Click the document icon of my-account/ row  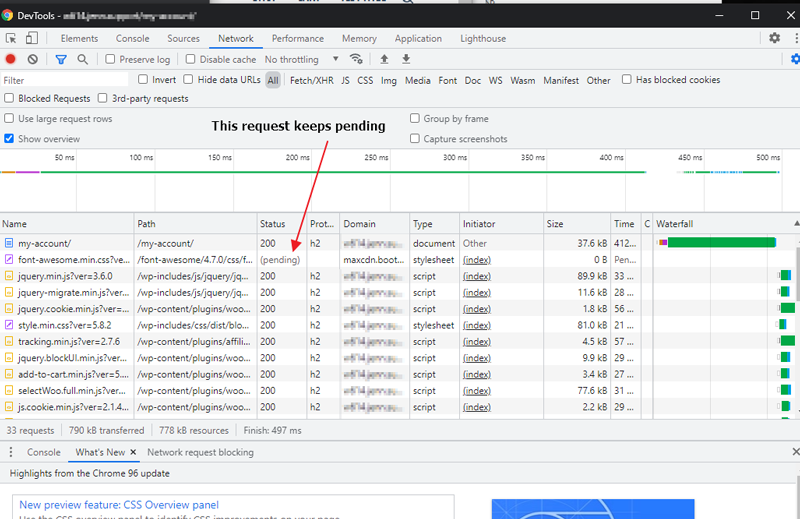pyautogui.click(x=9, y=243)
